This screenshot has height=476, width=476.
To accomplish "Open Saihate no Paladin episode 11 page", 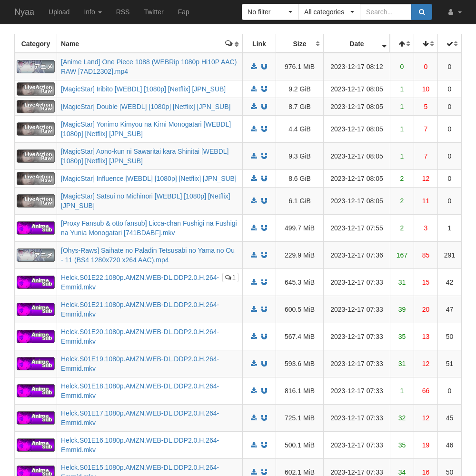I will tap(148, 255).
